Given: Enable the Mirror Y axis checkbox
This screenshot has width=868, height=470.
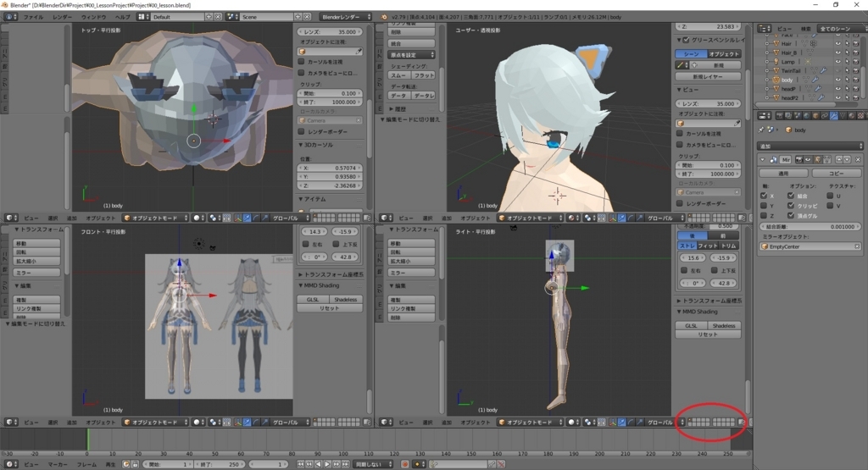Looking at the screenshot, I should coord(764,206).
